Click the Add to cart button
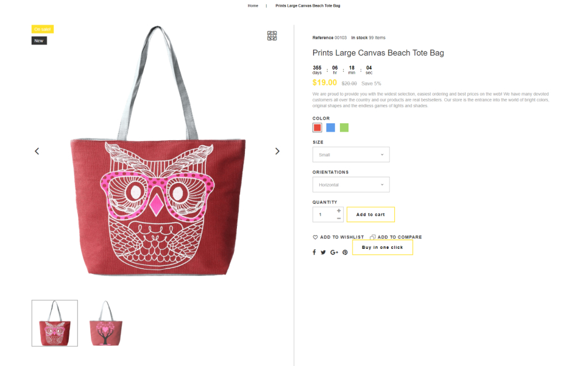This screenshot has width=588, height=366. pos(370,214)
